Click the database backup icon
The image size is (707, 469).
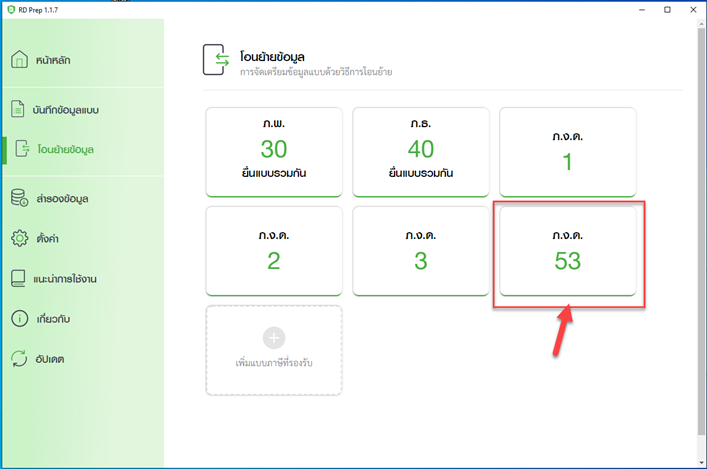click(x=19, y=199)
